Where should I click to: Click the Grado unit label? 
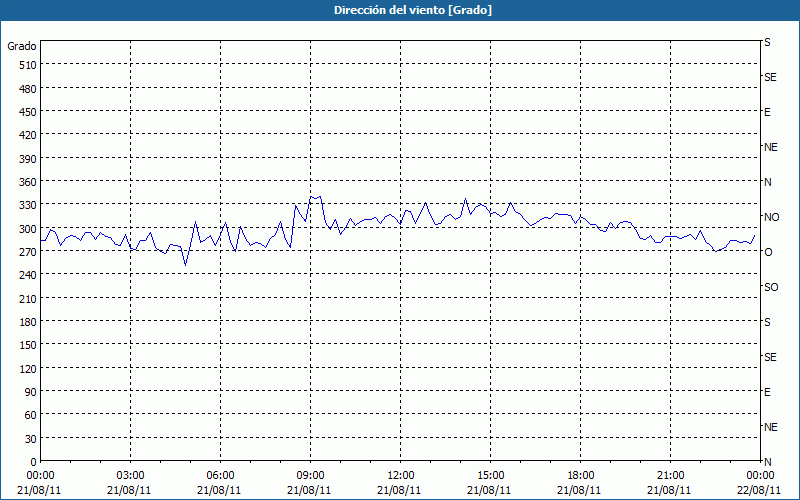tap(22, 46)
